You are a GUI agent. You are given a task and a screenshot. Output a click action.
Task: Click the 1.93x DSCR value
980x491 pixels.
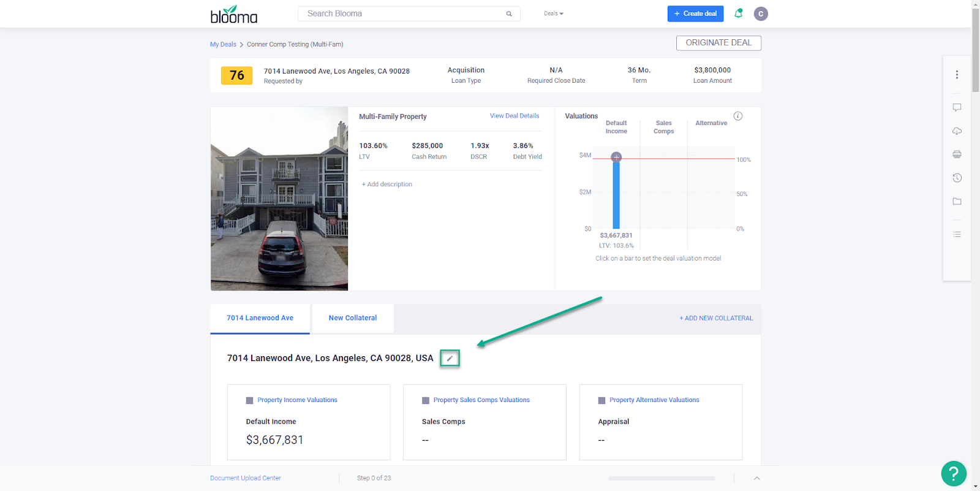click(x=480, y=146)
